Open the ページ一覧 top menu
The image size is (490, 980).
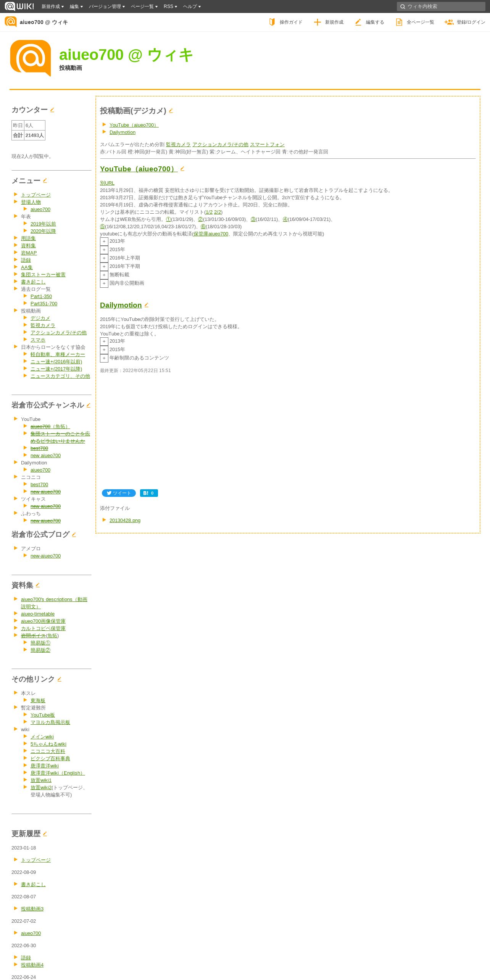144,6
